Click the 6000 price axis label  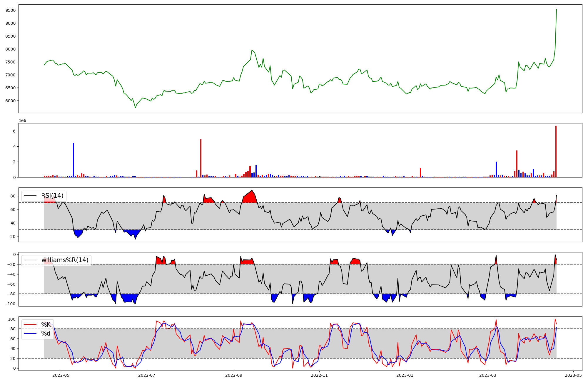pos(11,101)
